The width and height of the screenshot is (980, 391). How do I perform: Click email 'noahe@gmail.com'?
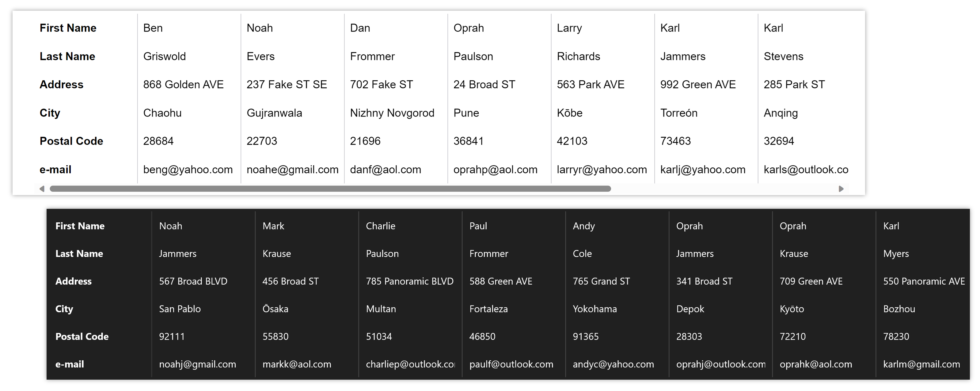(293, 170)
